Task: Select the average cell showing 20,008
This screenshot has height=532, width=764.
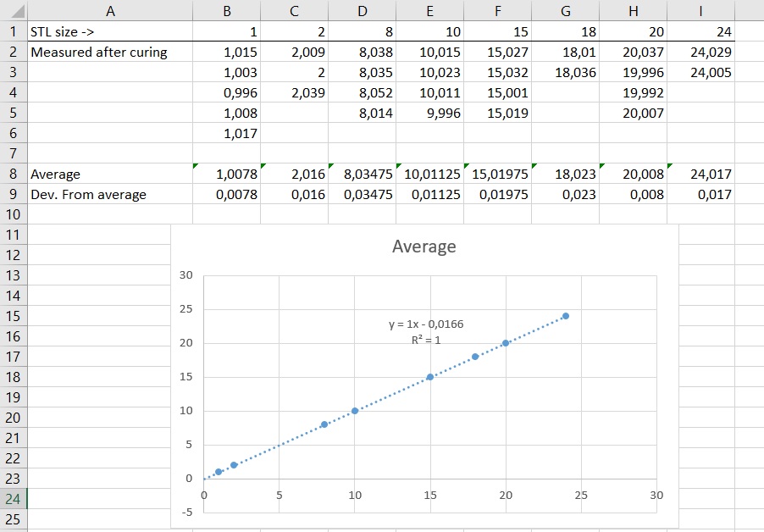Action: pyautogui.click(x=633, y=175)
